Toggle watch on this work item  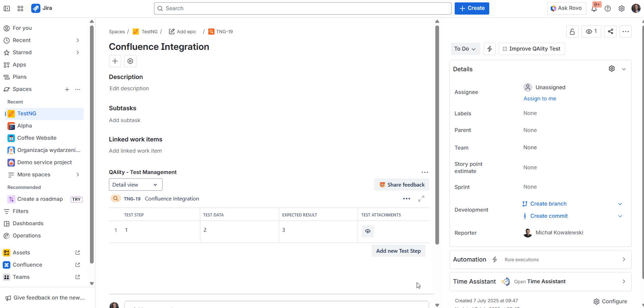(x=591, y=32)
